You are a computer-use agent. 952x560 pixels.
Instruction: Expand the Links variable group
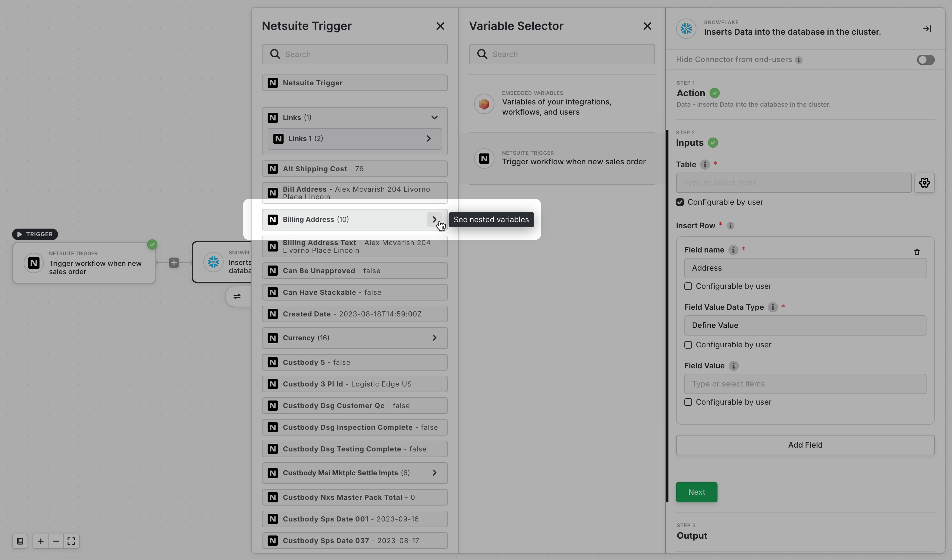[434, 117]
